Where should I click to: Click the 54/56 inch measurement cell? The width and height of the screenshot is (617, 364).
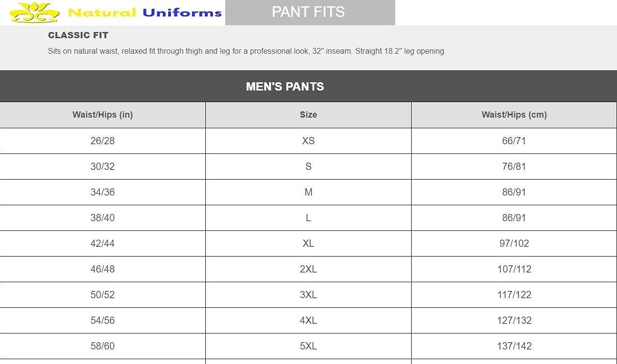pos(103,320)
